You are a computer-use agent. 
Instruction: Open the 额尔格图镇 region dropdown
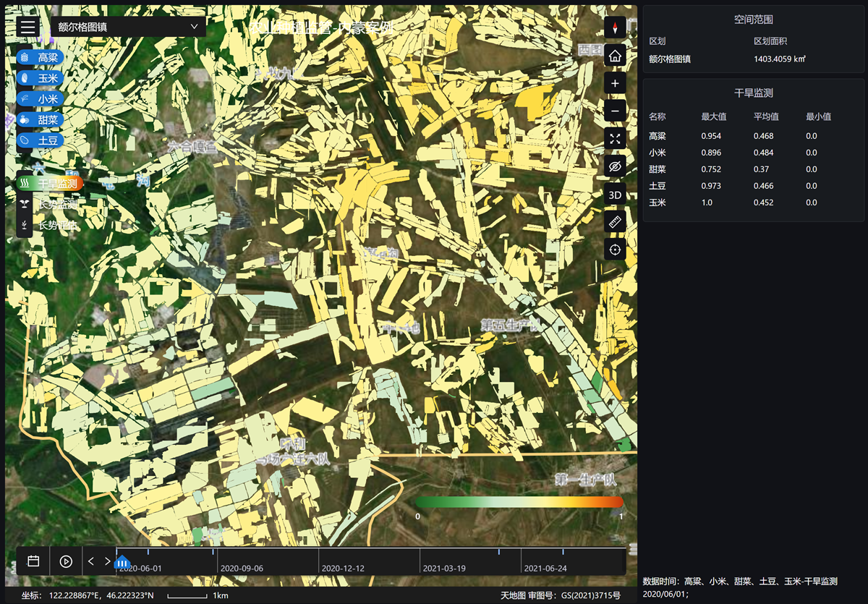128,27
